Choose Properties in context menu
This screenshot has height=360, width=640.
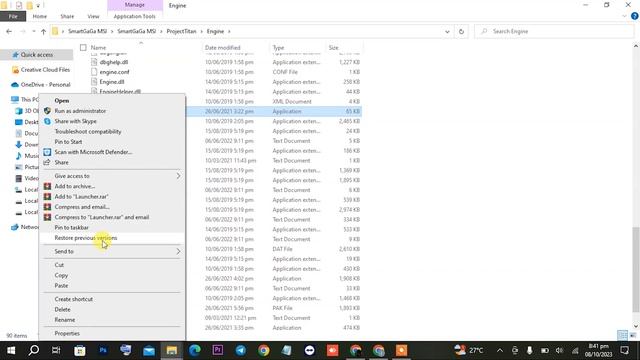67,333
